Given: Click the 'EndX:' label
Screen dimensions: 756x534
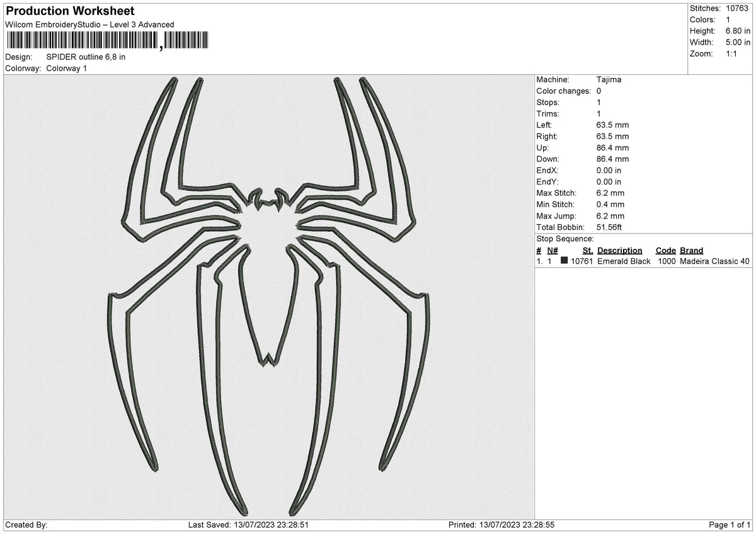Looking at the screenshot, I should tap(547, 170).
